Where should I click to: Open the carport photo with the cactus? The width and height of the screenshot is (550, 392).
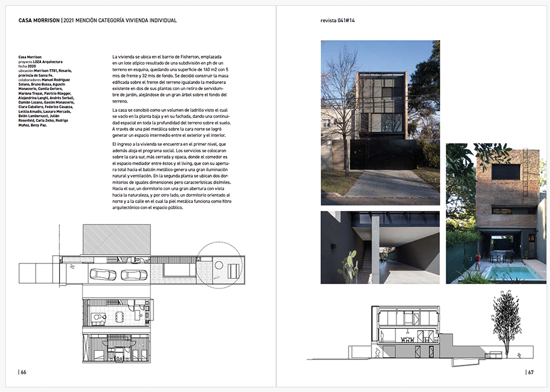[x=380, y=247]
